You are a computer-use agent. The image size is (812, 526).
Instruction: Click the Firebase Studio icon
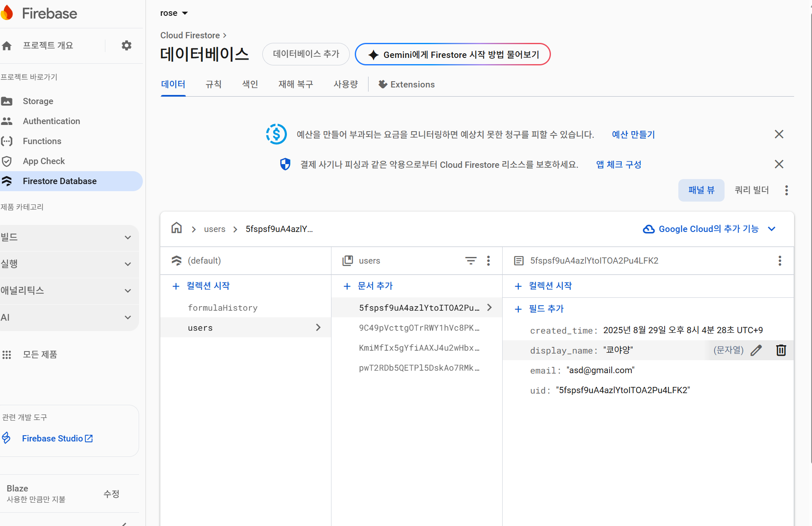[x=6, y=438]
